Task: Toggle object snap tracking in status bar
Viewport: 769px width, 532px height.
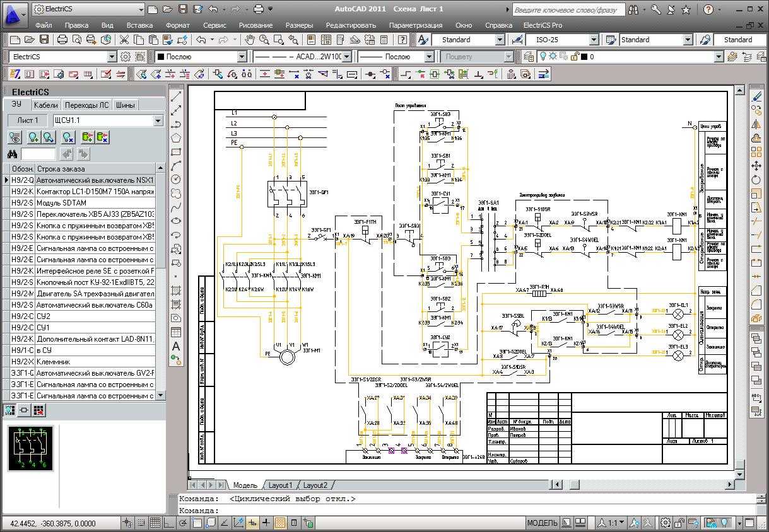Action: coord(225,523)
